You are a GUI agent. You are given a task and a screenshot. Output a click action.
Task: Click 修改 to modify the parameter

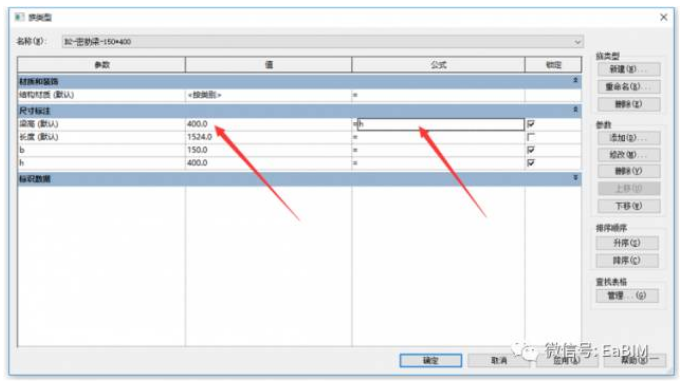628,155
